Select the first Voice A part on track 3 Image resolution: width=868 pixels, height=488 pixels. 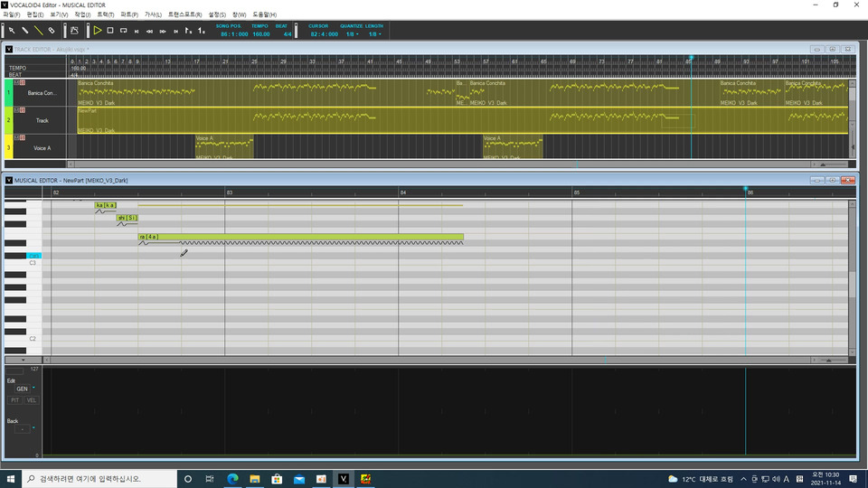224,146
